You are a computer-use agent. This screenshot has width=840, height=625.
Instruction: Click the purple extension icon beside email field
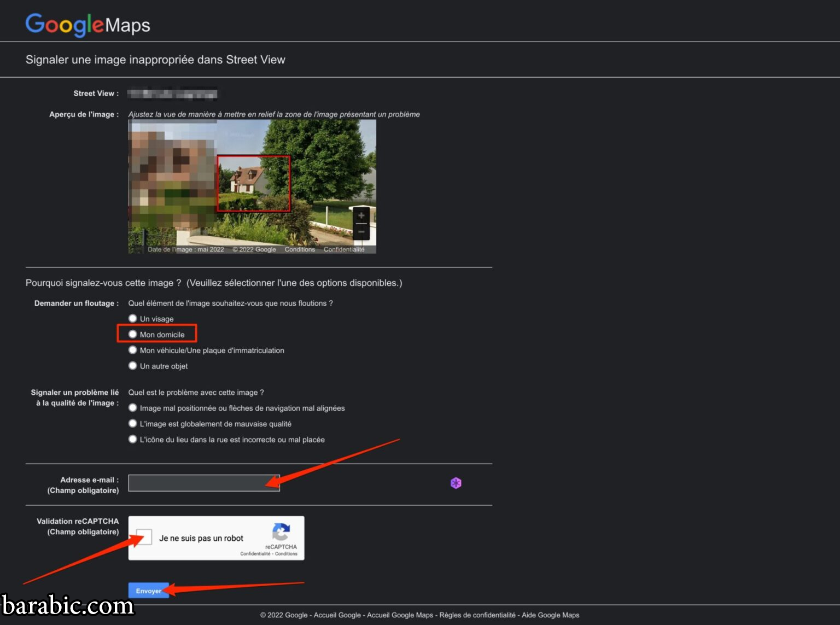456,483
